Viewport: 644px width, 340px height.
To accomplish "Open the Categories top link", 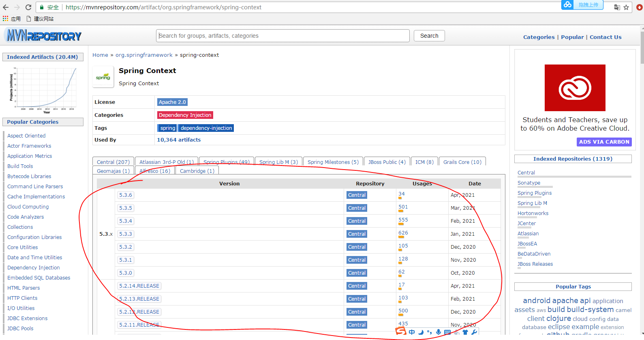I will 539,37.
